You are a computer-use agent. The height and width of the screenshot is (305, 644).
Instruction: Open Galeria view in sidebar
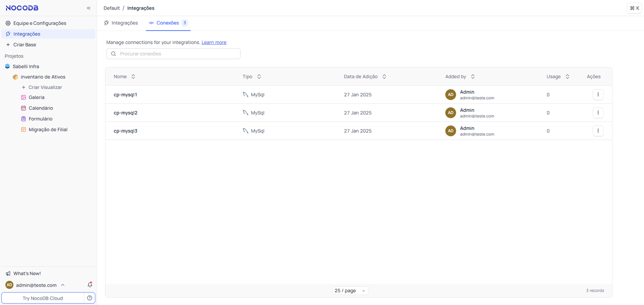pyautogui.click(x=37, y=97)
